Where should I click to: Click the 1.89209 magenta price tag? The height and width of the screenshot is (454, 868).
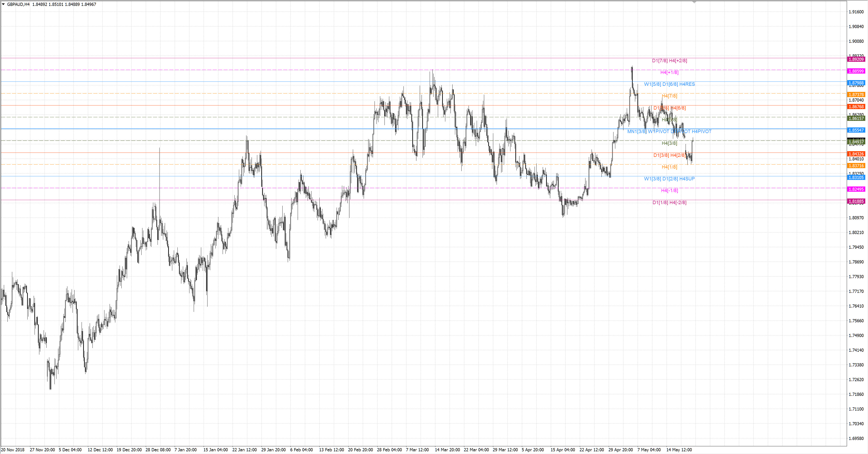856,59
